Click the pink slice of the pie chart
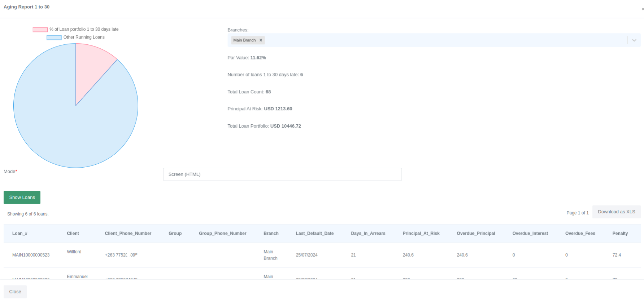 (x=90, y=68)
